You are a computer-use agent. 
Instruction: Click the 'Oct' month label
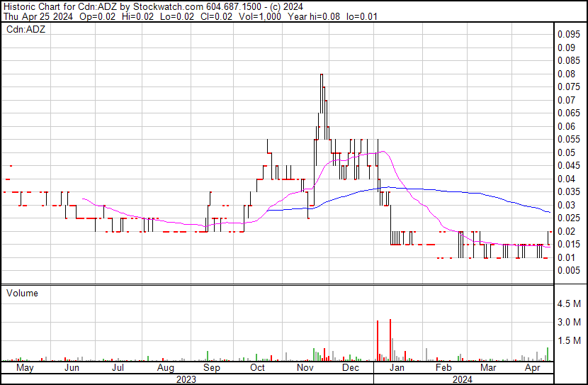(x=257, y=368)
